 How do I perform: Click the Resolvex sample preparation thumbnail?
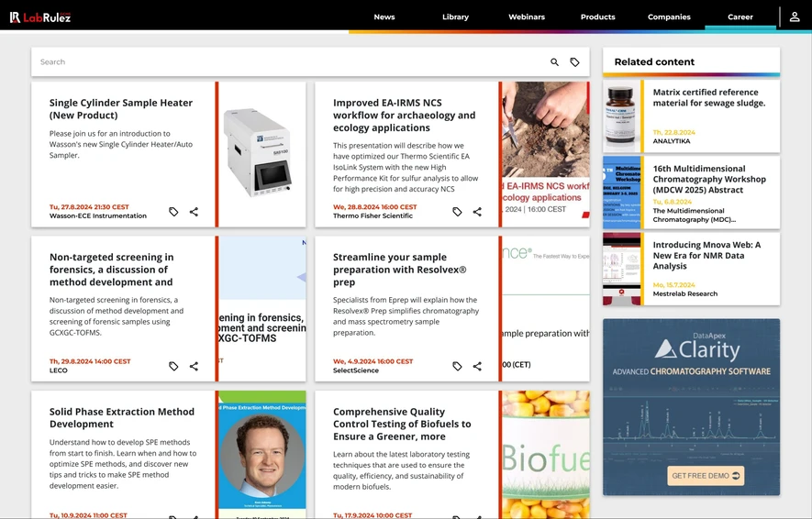click(x=546, y=309)
